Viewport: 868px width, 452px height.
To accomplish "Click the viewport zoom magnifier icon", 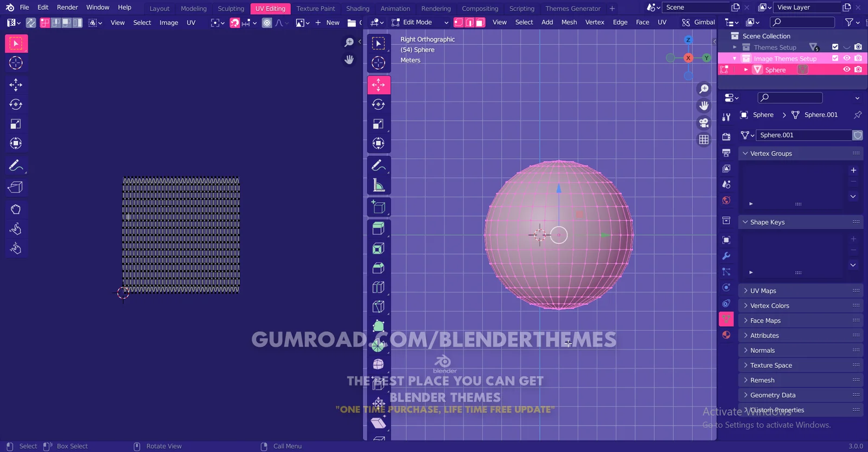I will [x=704, y=89].
